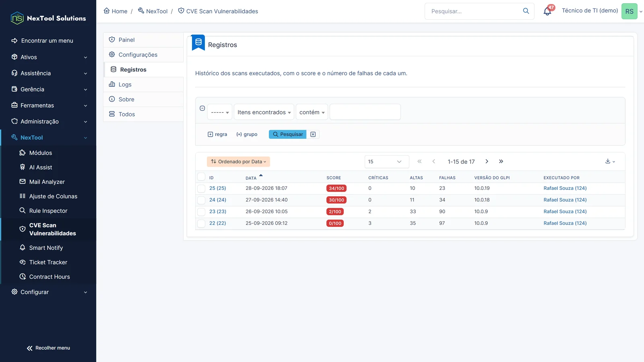Open the notifications bell icon

547,11
